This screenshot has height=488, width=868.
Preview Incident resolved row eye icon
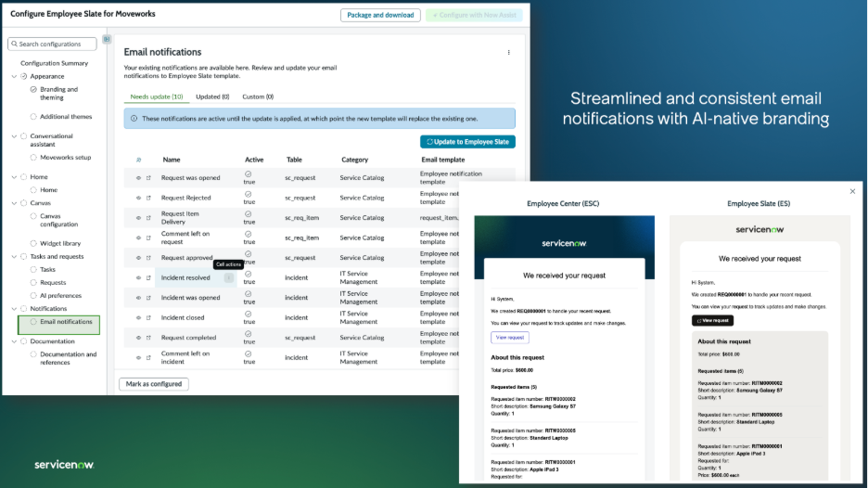138,277
